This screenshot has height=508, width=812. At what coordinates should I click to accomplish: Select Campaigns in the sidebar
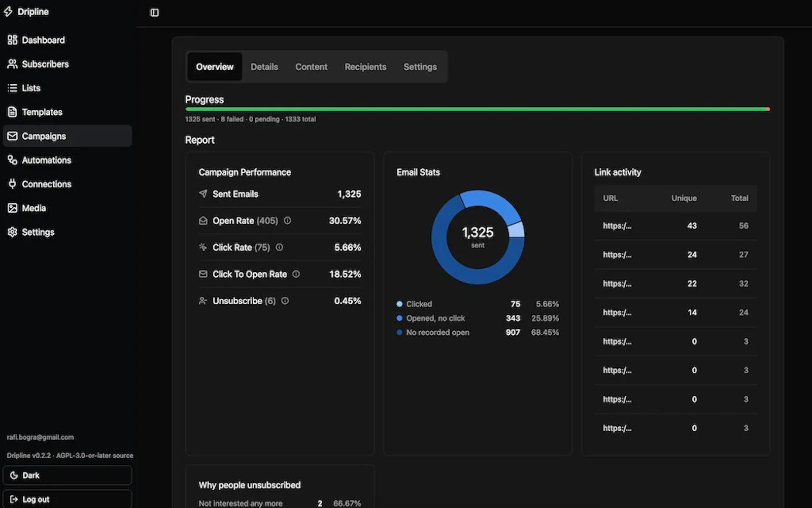click(x=67, y=136)
